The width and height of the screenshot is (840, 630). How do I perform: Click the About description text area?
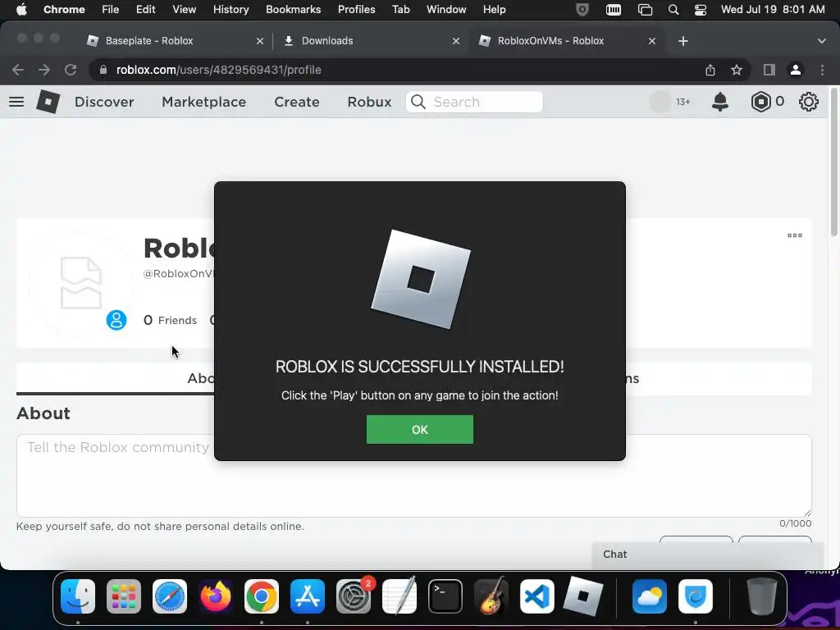(414, 476)
